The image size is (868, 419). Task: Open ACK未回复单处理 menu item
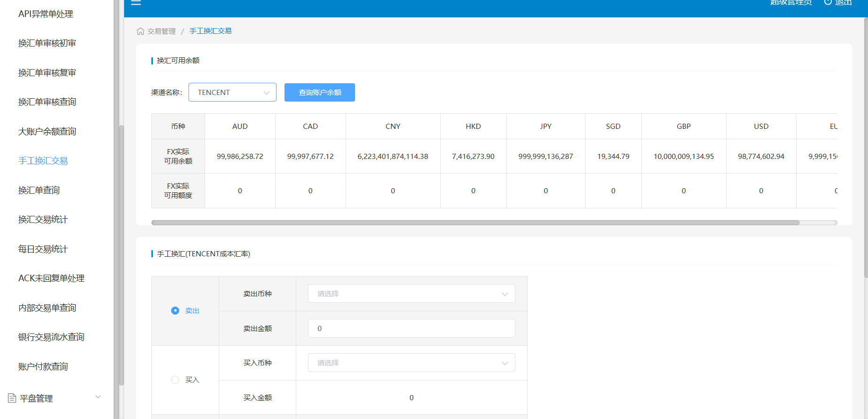coord(51,278)
